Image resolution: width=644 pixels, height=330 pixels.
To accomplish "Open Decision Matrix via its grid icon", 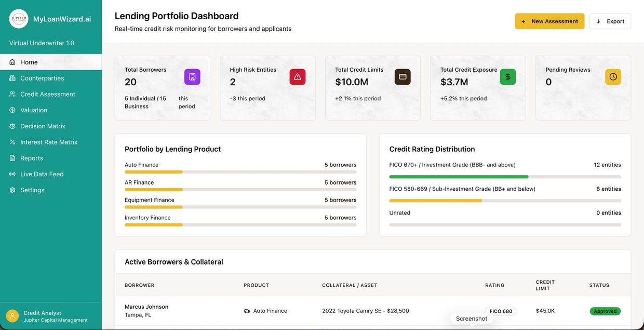I will coord(12,126).
